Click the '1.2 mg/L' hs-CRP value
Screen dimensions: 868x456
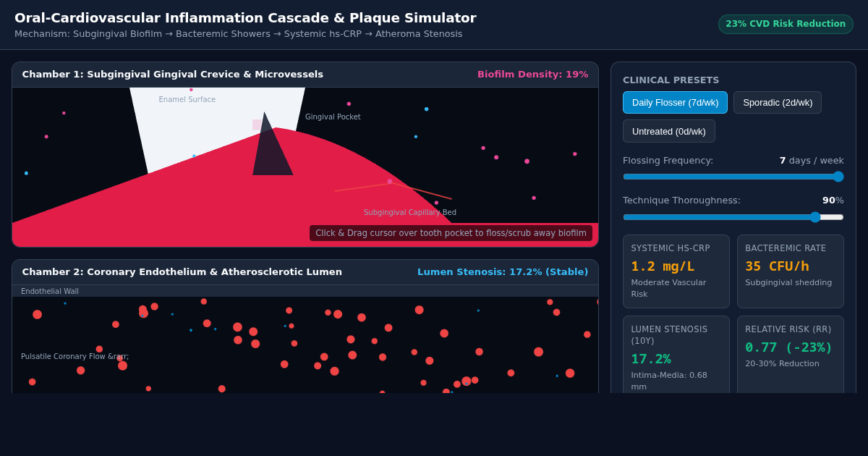663,266
